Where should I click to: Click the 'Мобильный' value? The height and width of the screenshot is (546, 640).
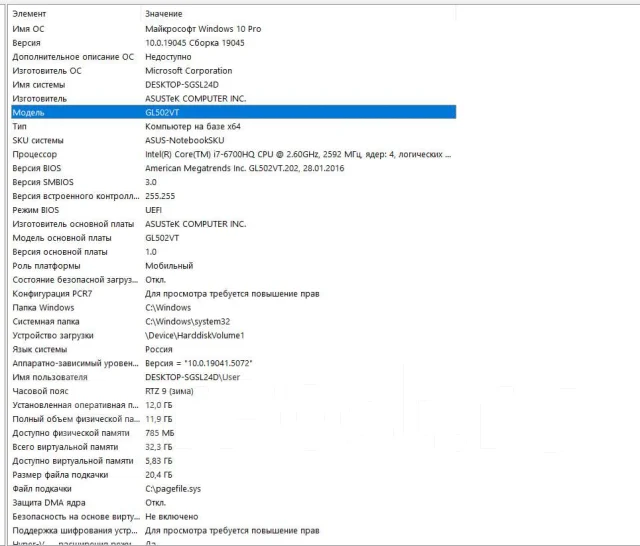[x=169, y=266]
